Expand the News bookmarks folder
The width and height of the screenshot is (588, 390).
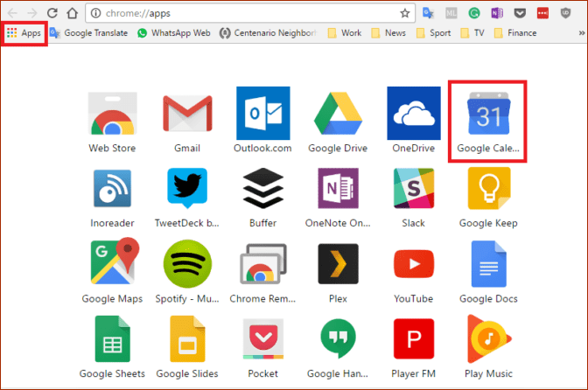pos(388,33)
